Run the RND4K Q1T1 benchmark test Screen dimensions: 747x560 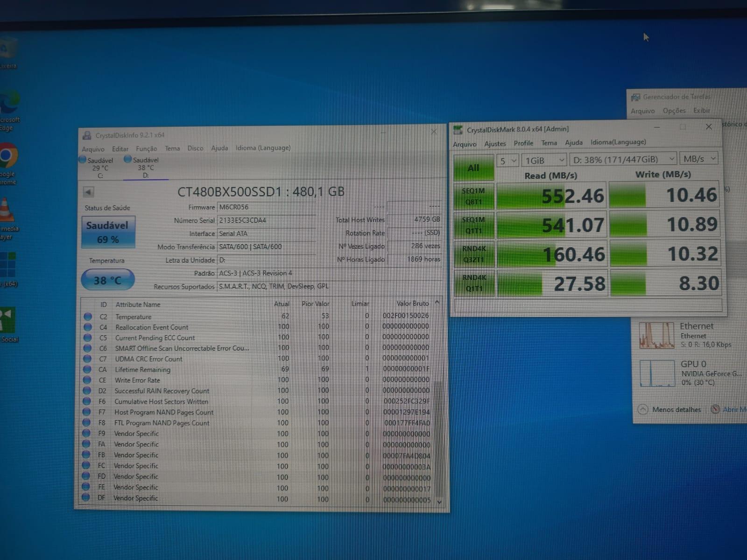(473, 283)
